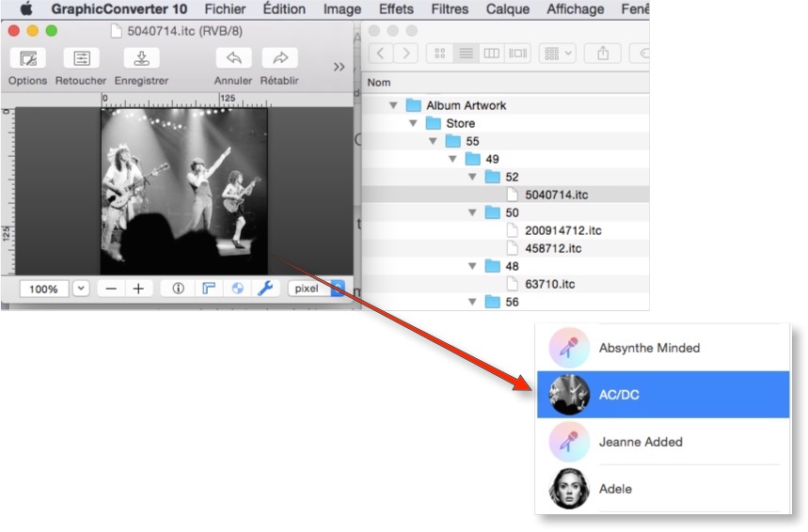Click the Enregistrer save icon
Viewport: 808px width, 532px height.
coord(141,58)
